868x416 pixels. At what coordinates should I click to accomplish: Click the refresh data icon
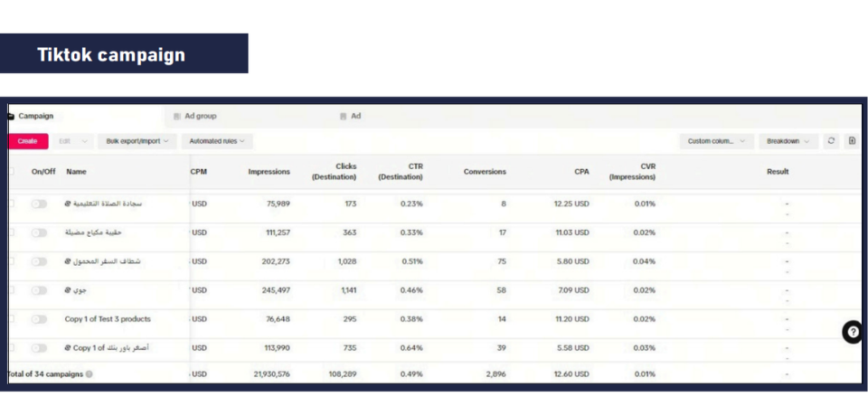832,141
